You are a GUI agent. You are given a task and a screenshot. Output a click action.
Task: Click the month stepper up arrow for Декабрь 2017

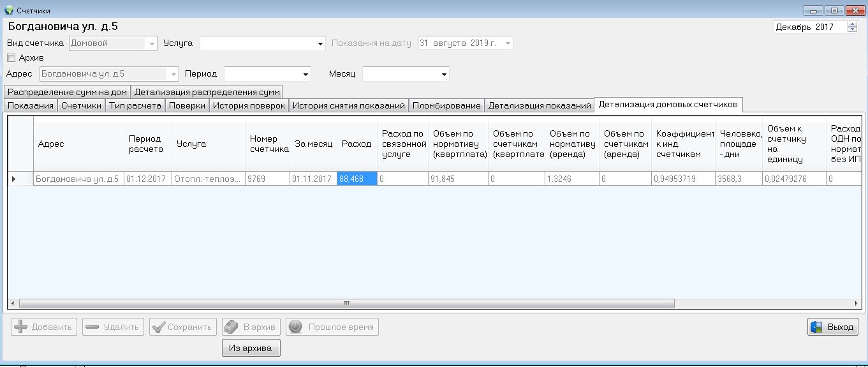click(853, 24)
